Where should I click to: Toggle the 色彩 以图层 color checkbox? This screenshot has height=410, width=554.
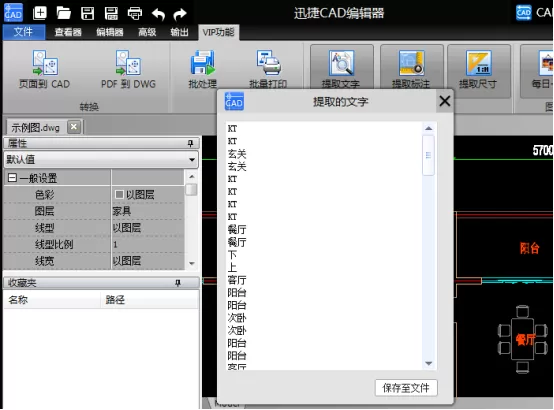[119, 194]
